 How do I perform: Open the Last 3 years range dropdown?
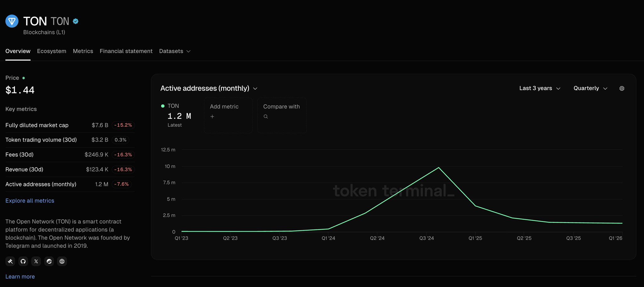[540, 89]
